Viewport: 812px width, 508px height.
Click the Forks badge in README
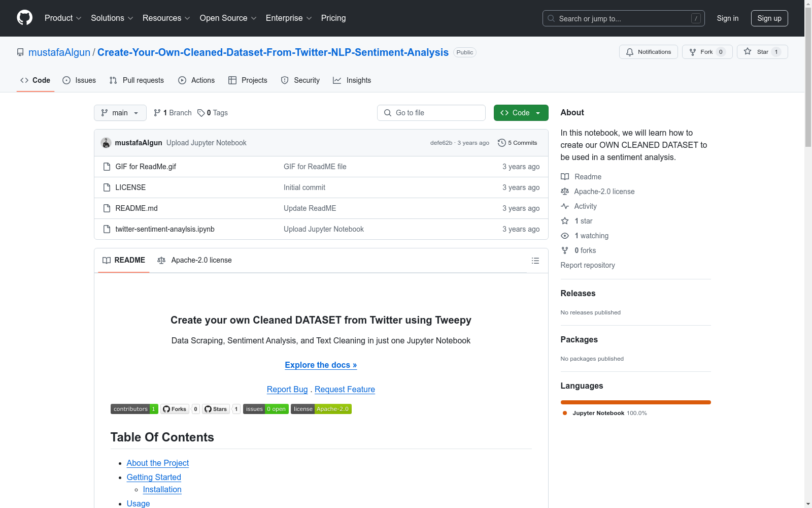click(x=180, y=409)
